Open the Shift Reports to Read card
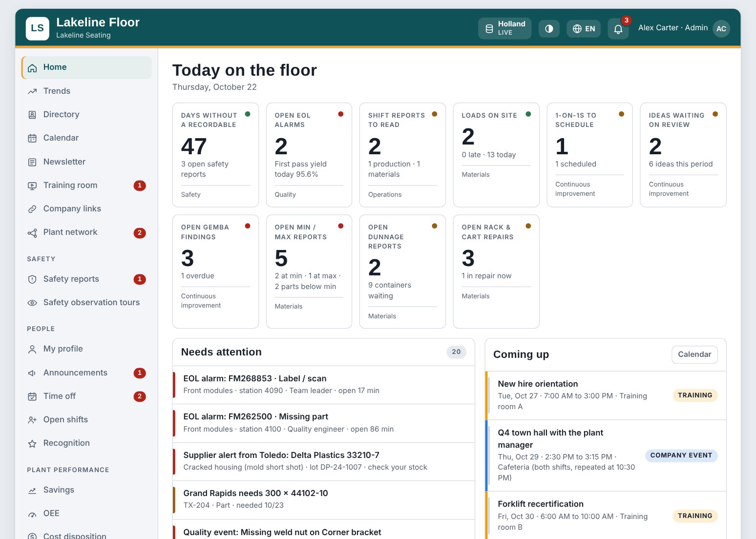Image resolution: width=756 pixels, height=539 pixels. click(x=402, y=155)
